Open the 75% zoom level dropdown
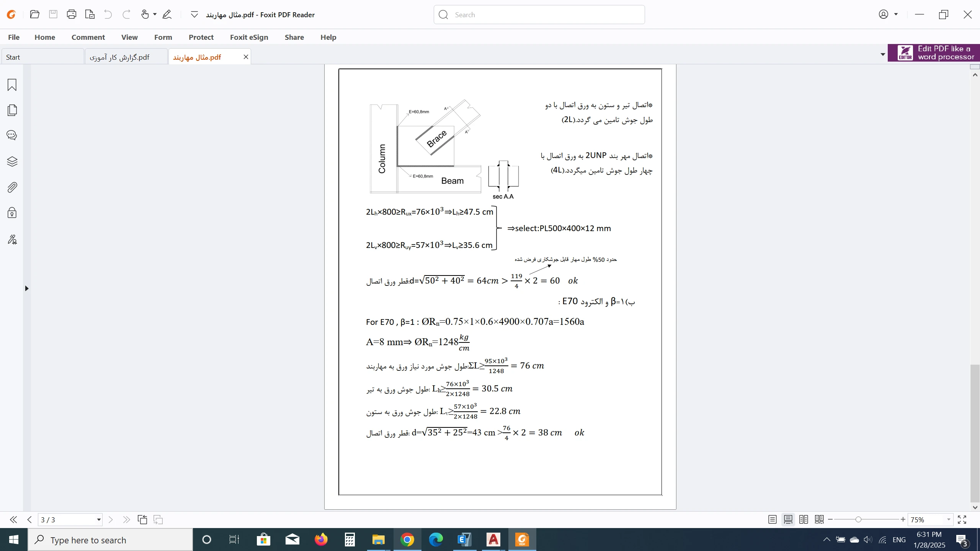 click(948, 520)
